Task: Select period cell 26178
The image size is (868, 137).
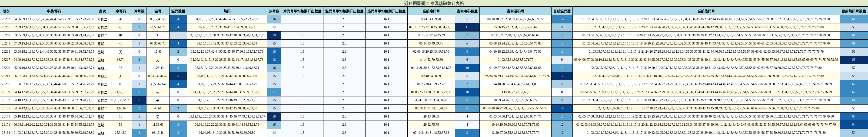Action: [6, 117]
